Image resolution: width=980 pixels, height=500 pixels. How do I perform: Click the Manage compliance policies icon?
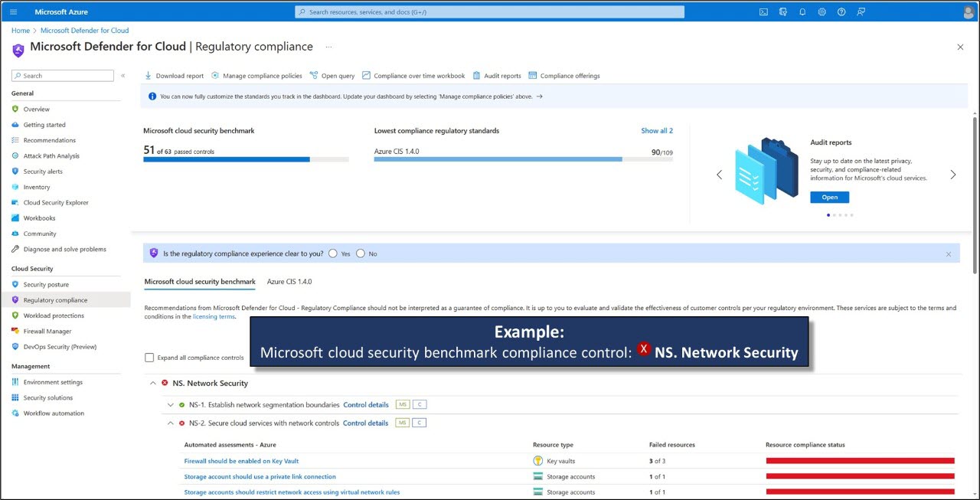pos(215,76)
